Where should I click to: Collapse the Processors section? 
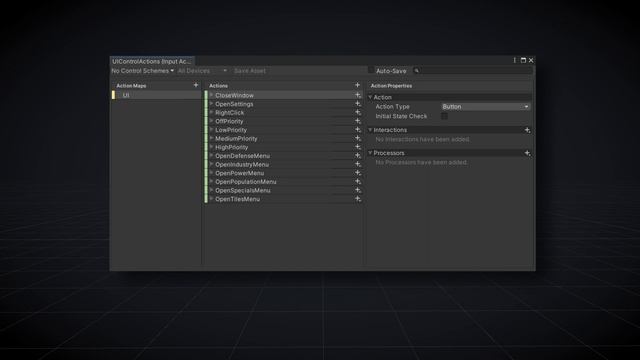point(370,153)
